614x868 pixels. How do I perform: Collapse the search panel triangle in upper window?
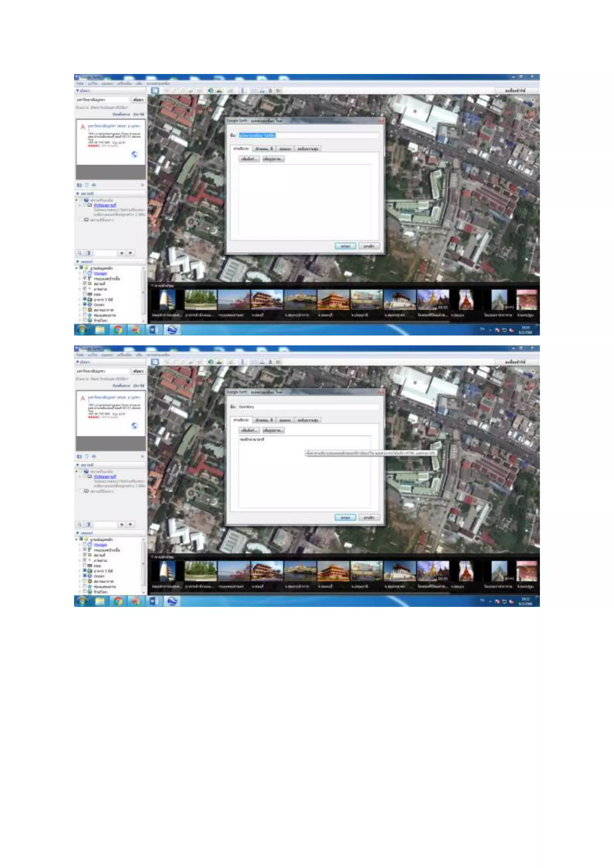(x=78, y=91)
